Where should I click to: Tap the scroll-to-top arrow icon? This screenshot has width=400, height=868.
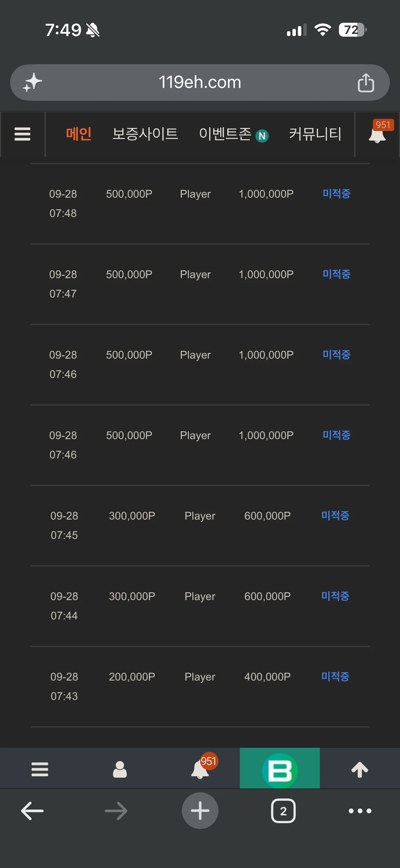[x=360, y=769]
